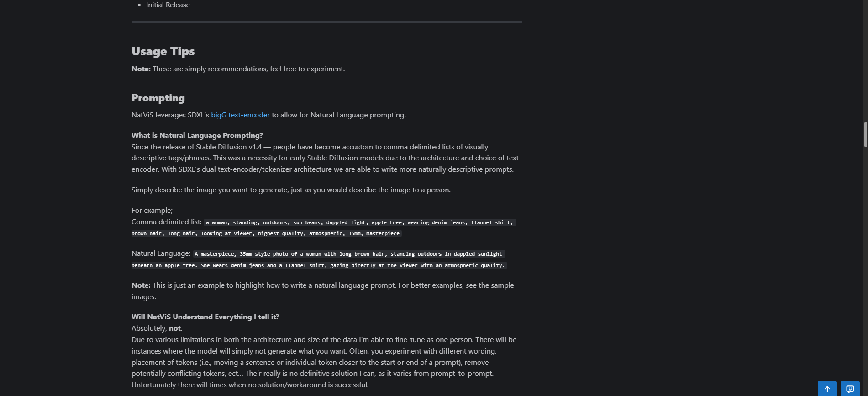Viewport: 868px width, 396px height.
Task: Click the comma delimited example code block
Action: pos(359,223)
